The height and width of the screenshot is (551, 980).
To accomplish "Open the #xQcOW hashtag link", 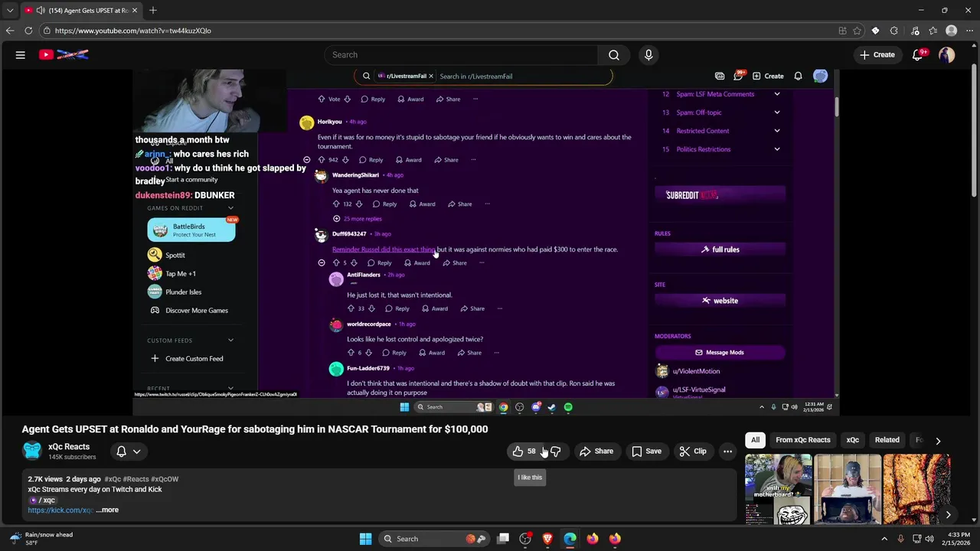I will pyautogui.click(x=165, y=479).
